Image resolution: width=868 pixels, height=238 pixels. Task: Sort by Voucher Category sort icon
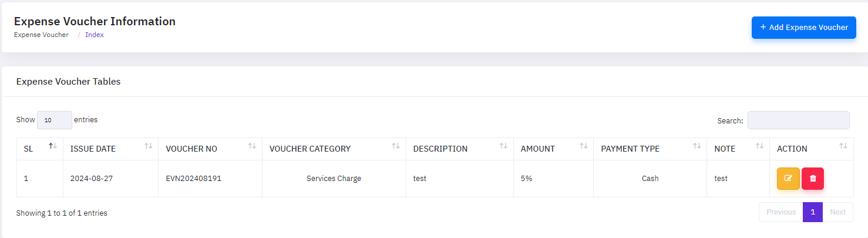[x=396, y=146]
